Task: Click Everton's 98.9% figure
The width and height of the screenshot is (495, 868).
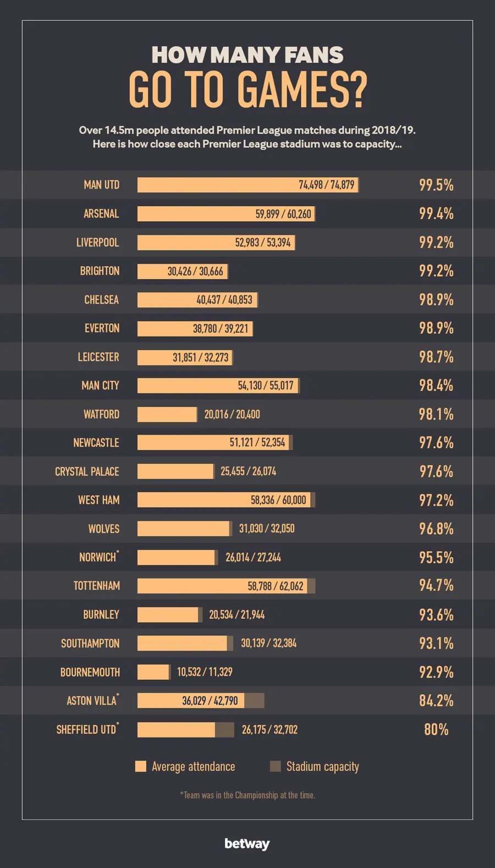Action: [x=436, y=328]
